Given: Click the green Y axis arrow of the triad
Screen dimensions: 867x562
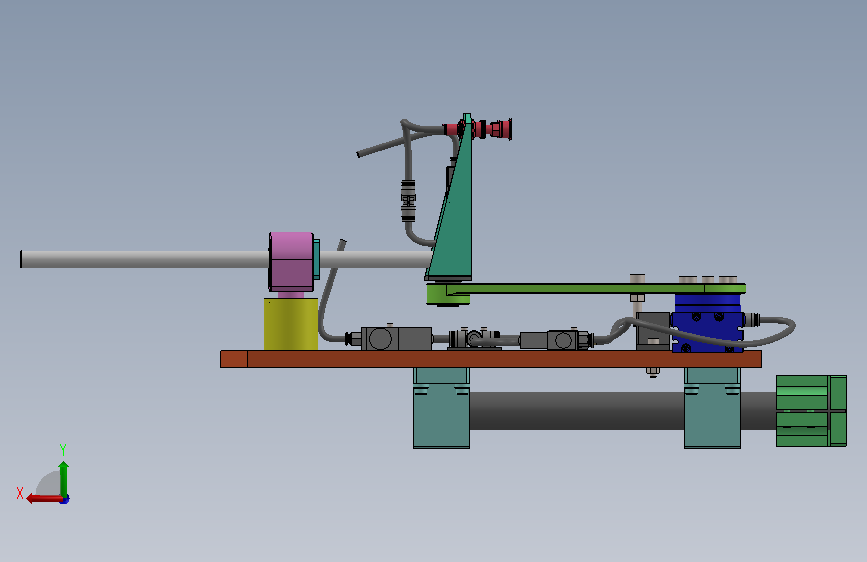Looking at the screenshot, I should point(64,478).
